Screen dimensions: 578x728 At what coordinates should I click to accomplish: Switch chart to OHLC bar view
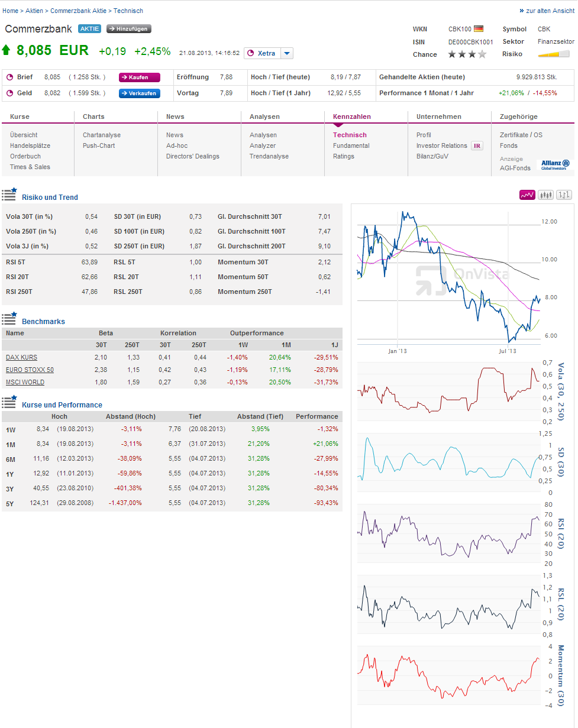pyautogui.click(x=564, y=195)
